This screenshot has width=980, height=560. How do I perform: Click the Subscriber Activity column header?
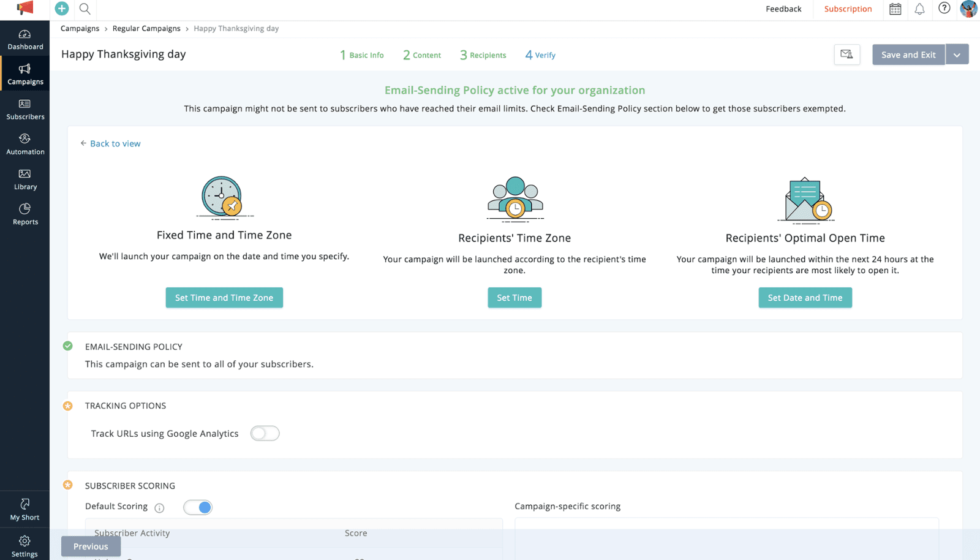132,533
